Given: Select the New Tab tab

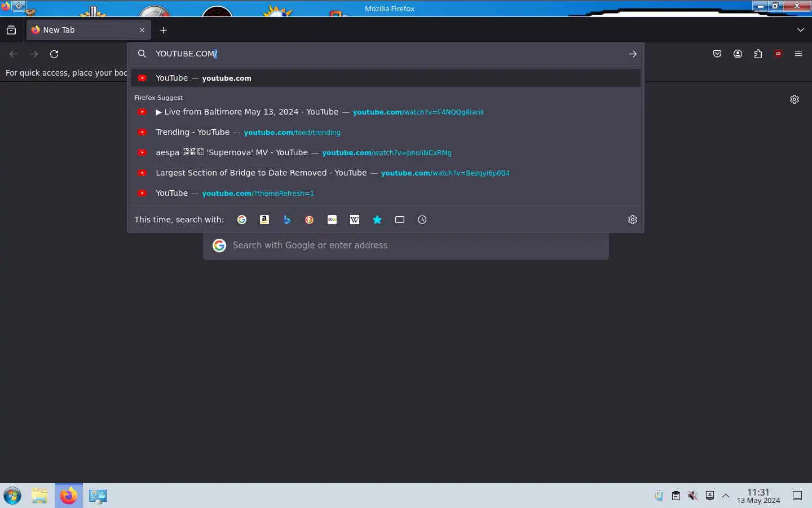Looking at the screenshot, I should point(89,30).
